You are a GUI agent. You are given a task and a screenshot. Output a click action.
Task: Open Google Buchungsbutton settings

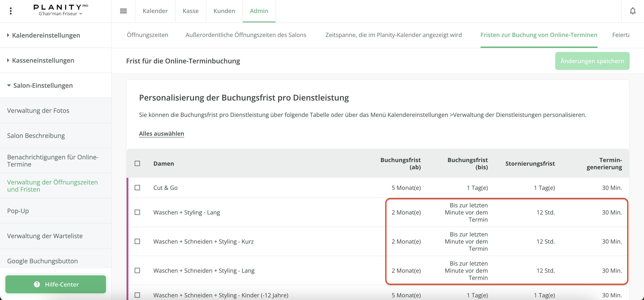(x=42, y=261)
